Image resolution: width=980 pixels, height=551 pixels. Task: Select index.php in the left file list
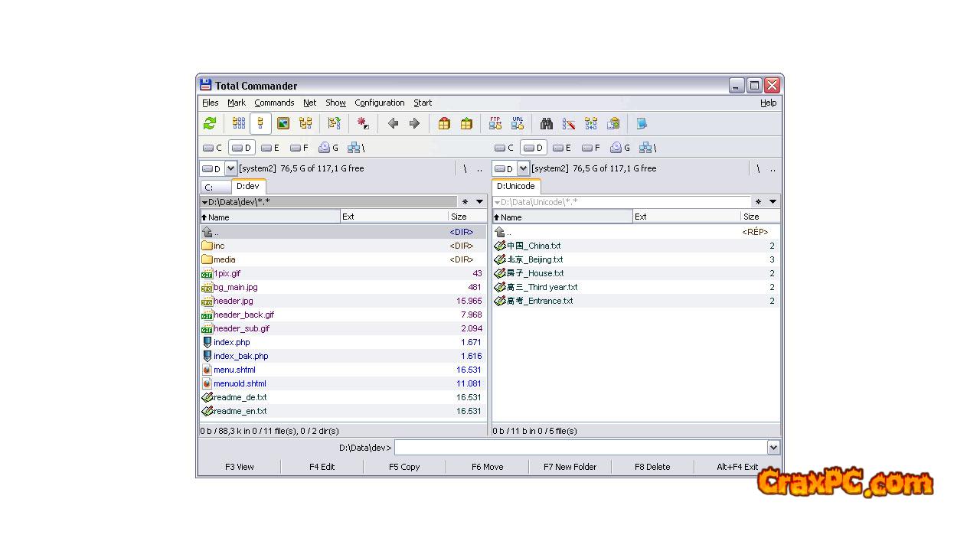point(232,342)
